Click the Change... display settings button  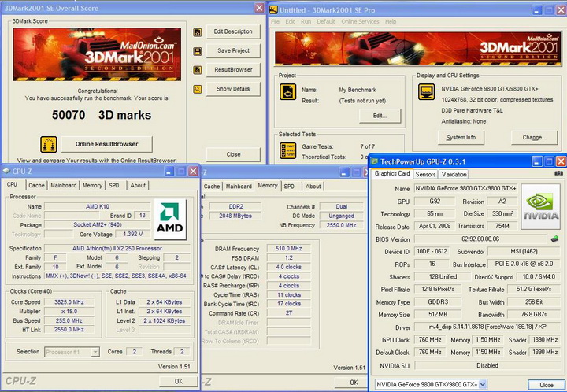(535, 138)
